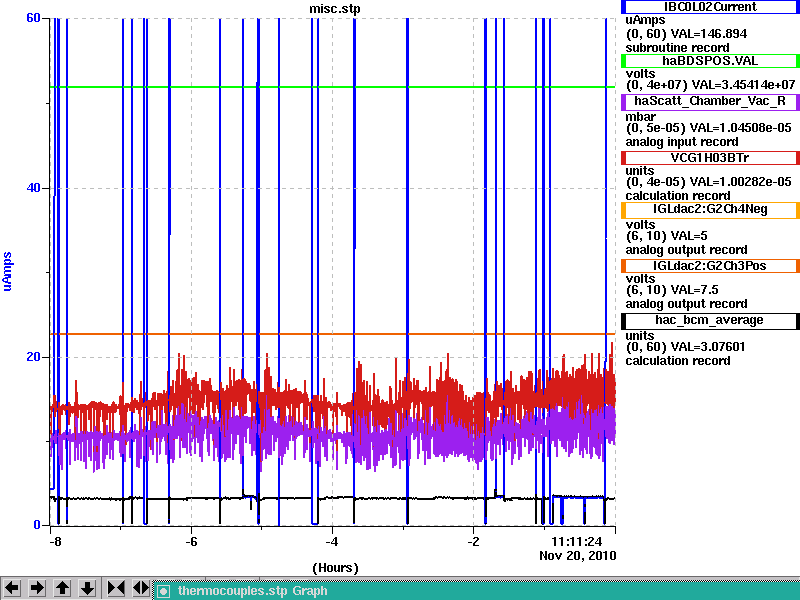Image resolution: width=800 pixels, height=600 pixels.
Task: Click first 'analog output record' under G2Ch4Neg
Action: point(686,250)
